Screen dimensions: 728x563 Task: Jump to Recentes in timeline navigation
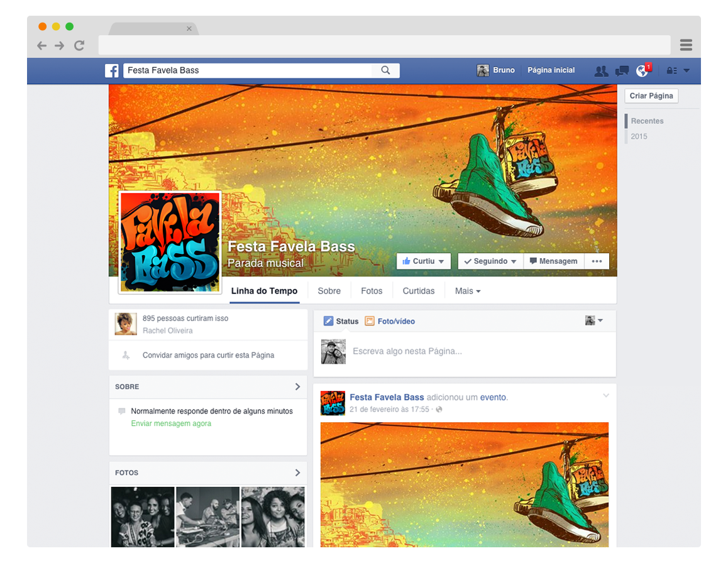point(647,121)
